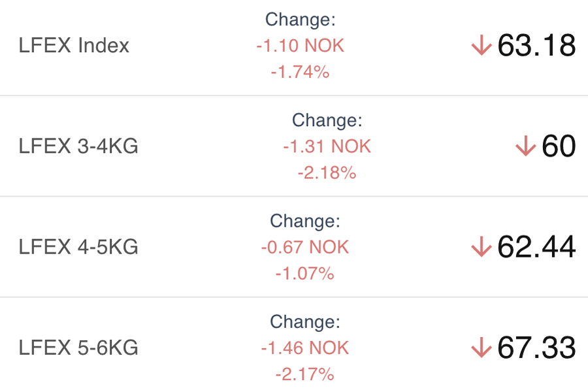This screenshot has width=588, height=392.
Task: Click the -2.18% percentage change
Action: (327, 172)
